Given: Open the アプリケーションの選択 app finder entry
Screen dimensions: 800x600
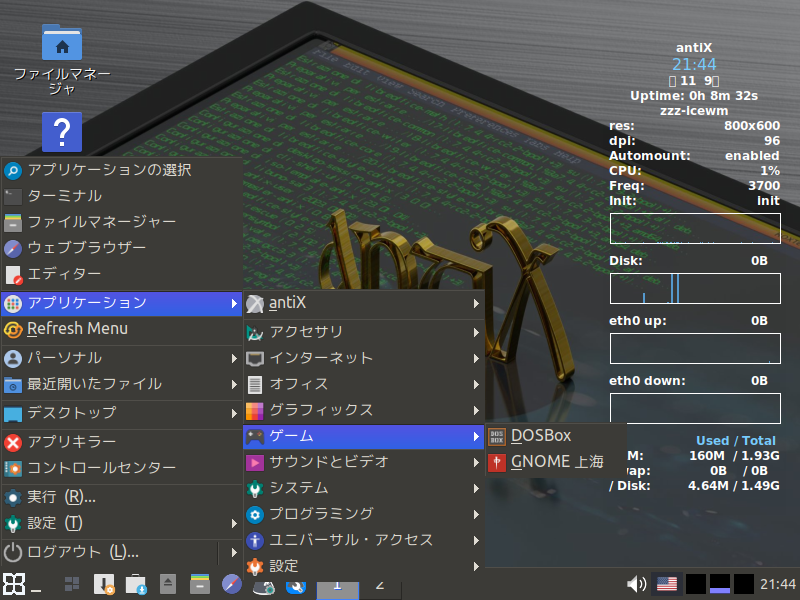Looking at the screenshot, I should click(x=121, y=170).
